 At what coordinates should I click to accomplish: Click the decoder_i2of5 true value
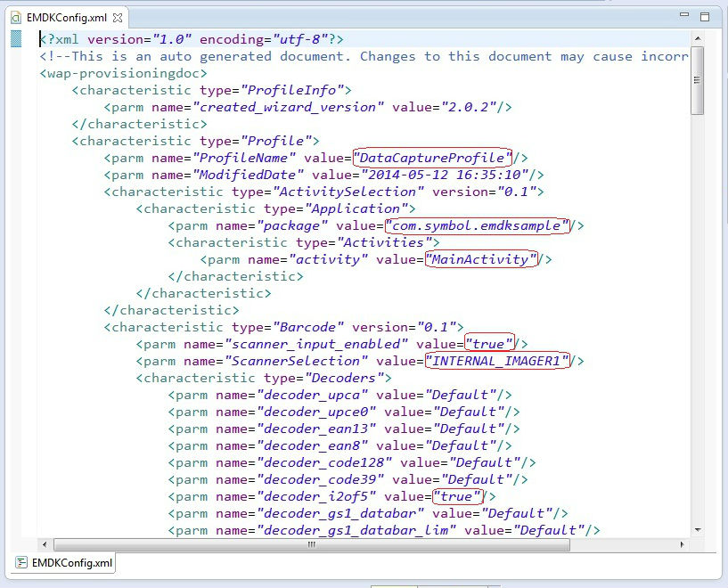coord(457,496)
